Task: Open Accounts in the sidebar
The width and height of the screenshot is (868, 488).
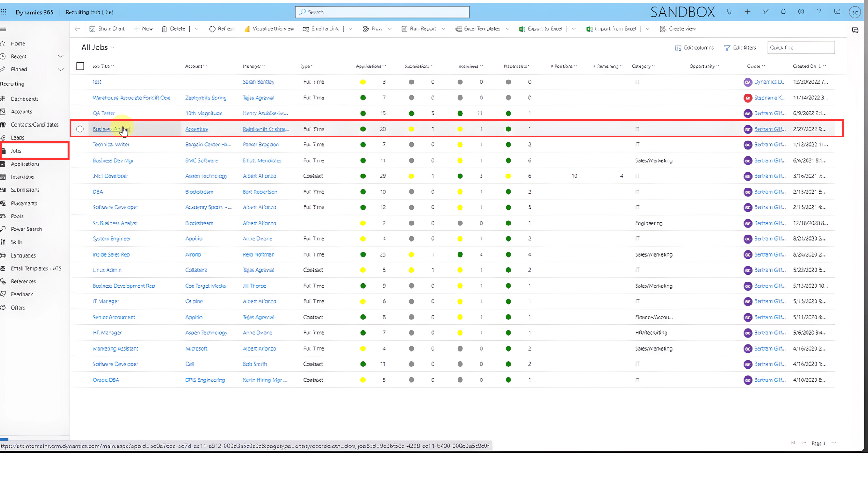Action: (21, 112)
